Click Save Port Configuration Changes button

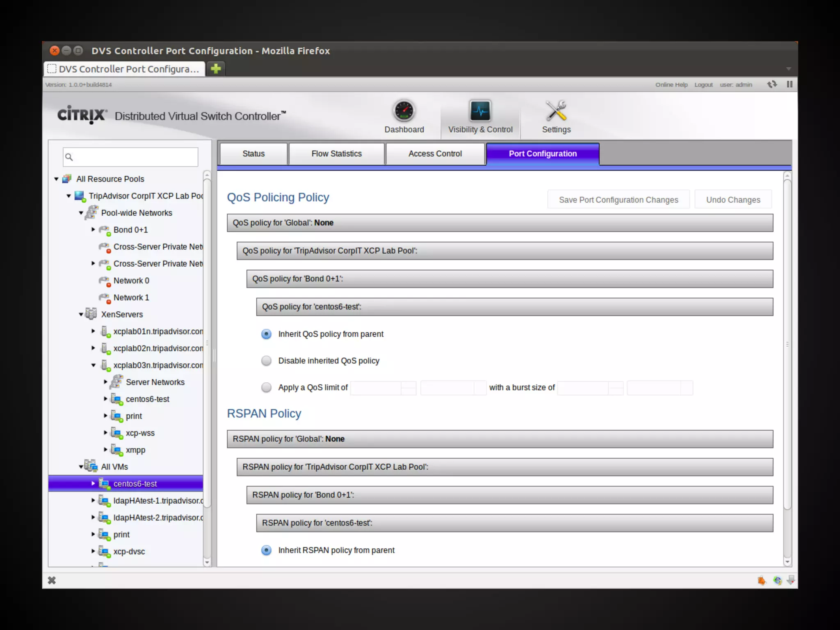click(x=618, y=200)
